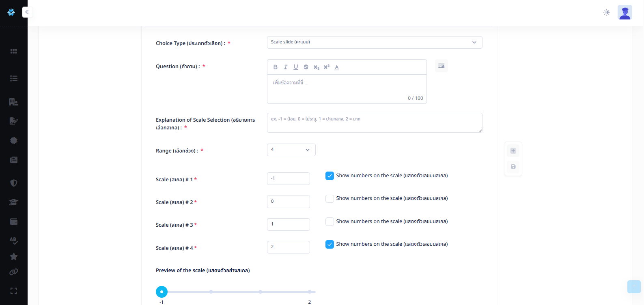The height and width of the screenshot is (305, 644).
Task: Click the Explanation of Scale Selection textbox
Action: 374,122
